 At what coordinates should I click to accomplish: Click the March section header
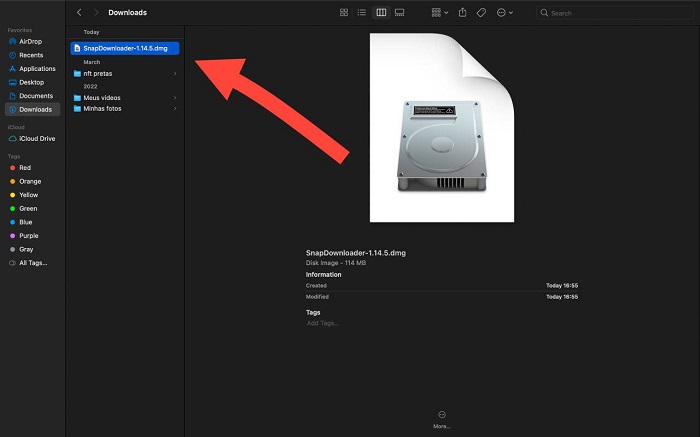[92, 62]
